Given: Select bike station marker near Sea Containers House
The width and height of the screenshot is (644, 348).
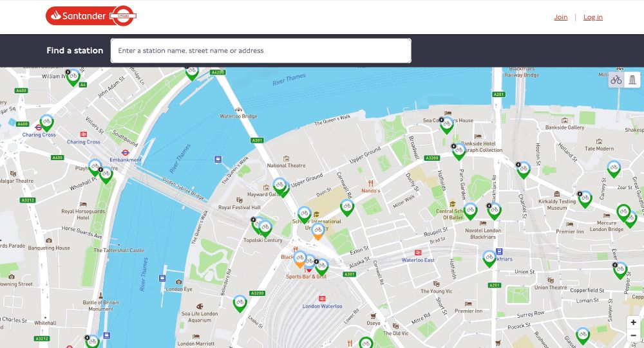Looking at the screenshot, I should (x=446, y=125).
